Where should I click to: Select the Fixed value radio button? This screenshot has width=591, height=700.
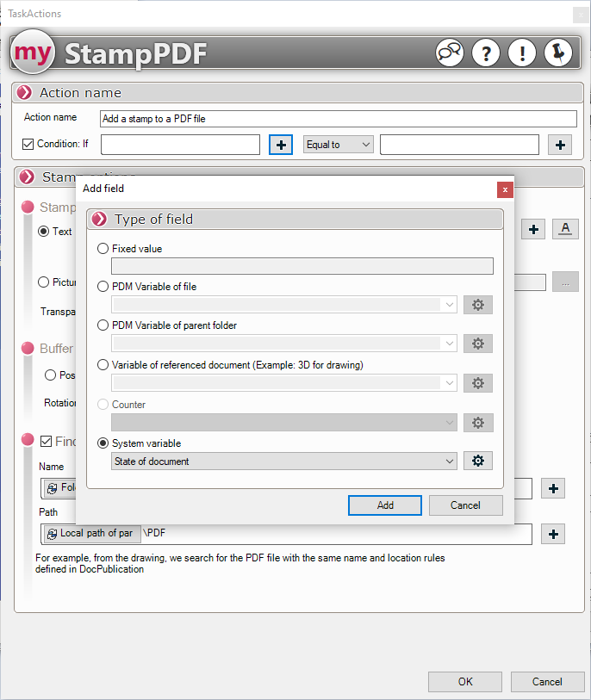pos(103,249)
